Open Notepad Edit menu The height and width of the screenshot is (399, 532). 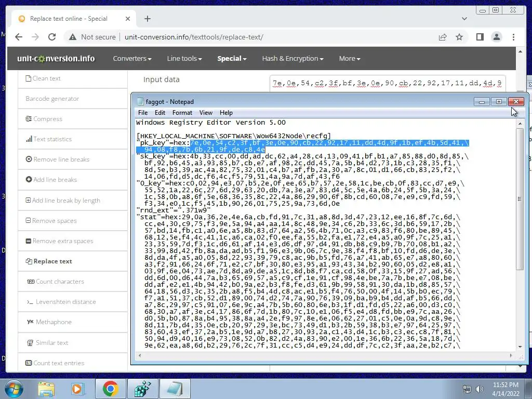click(160, 113)
